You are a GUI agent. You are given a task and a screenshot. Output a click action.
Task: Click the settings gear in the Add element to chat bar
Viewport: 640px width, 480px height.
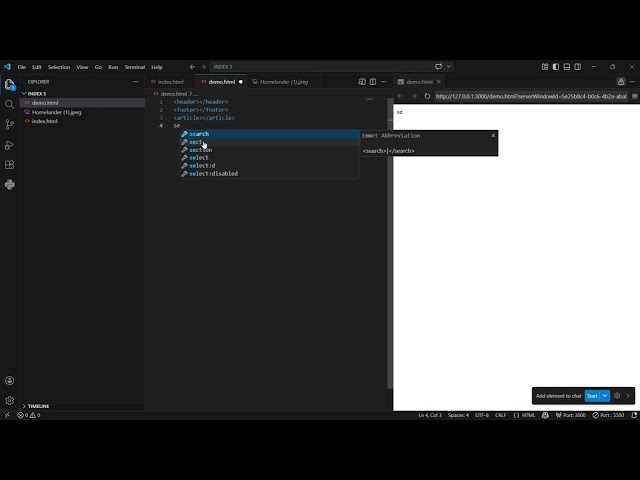click(617, 396)
